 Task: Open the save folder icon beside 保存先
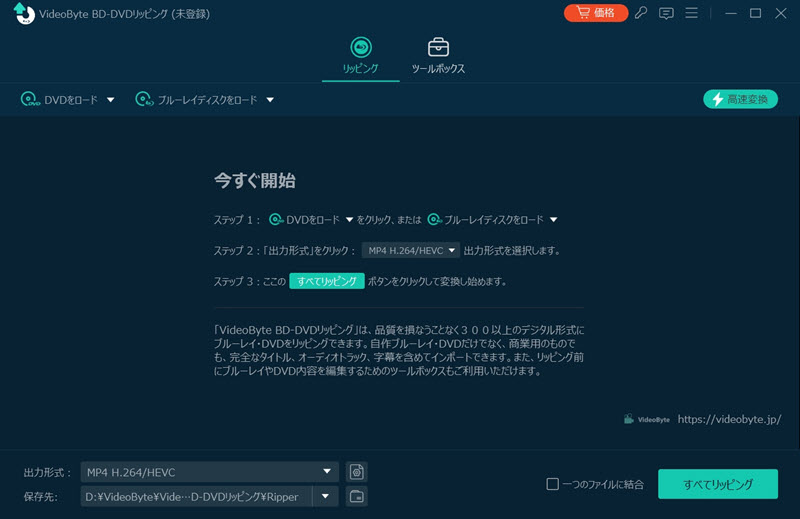[x=357, y=496]
